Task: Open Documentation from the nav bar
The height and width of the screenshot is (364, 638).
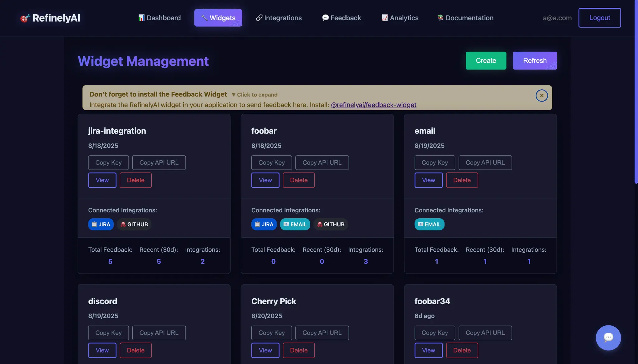Action: (x=465, y=18)
